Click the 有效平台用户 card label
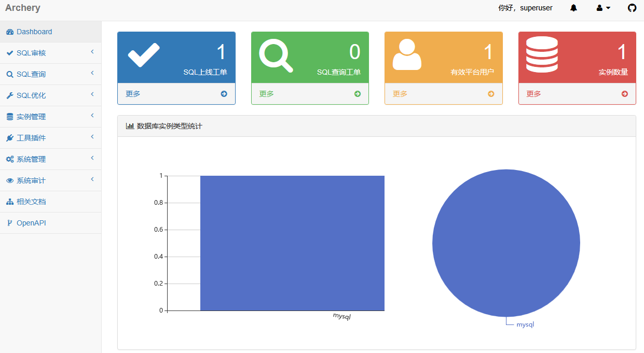 click(x=472, y=72)
